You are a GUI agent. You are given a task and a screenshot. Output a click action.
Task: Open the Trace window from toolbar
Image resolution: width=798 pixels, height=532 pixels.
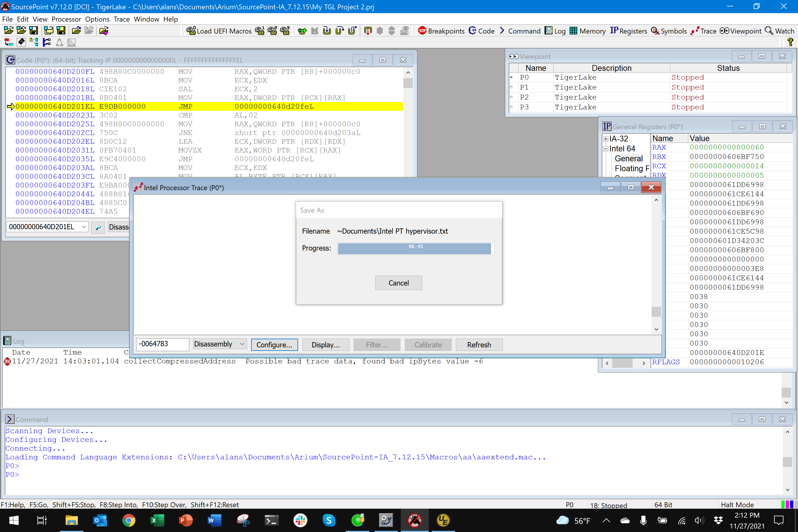pos(703,31)
